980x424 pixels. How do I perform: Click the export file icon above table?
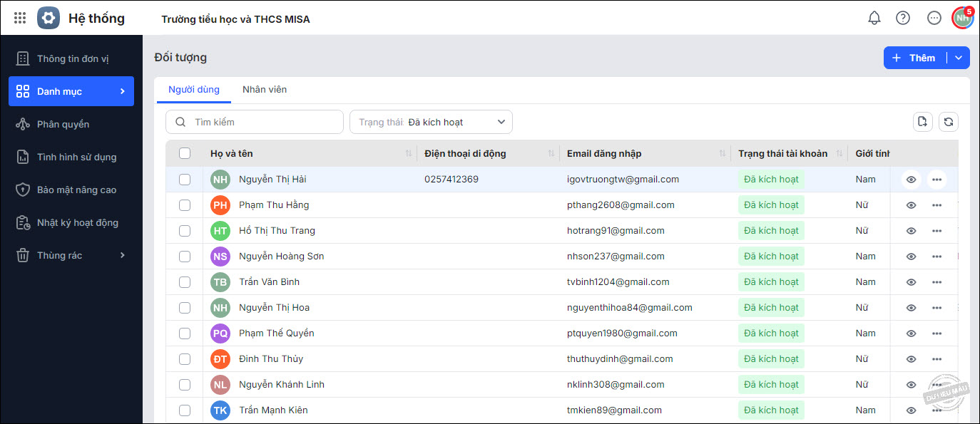922,122
